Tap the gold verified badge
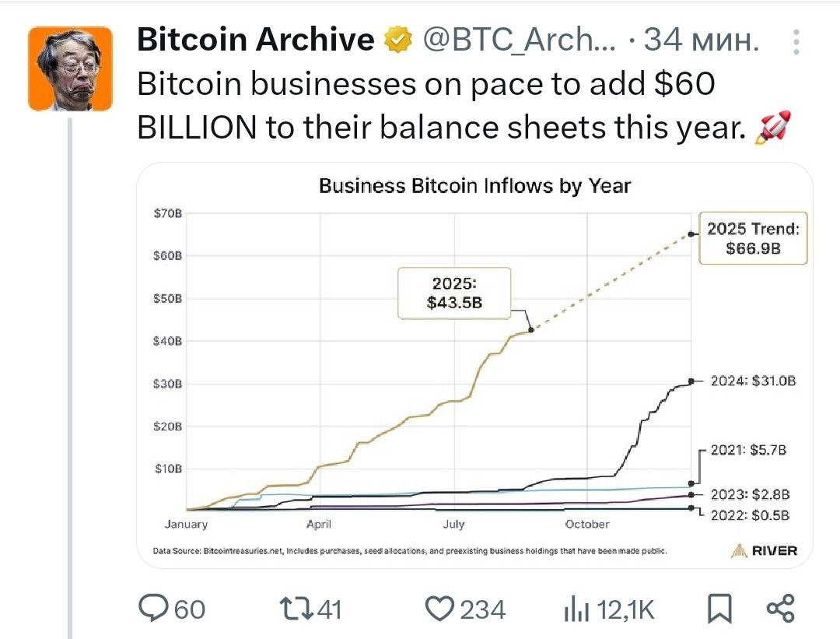840x639 pixels. pyautogui.click(x=398, y=40)
